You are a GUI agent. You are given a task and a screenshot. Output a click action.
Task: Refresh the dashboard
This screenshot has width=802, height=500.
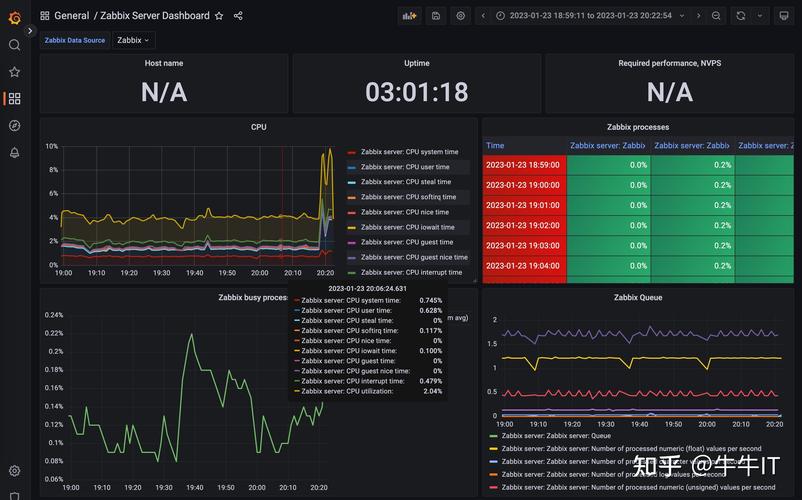point(741,16)
